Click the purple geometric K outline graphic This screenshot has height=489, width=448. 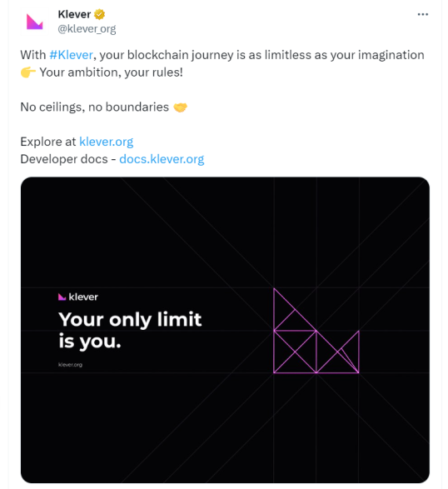[316, 331]
